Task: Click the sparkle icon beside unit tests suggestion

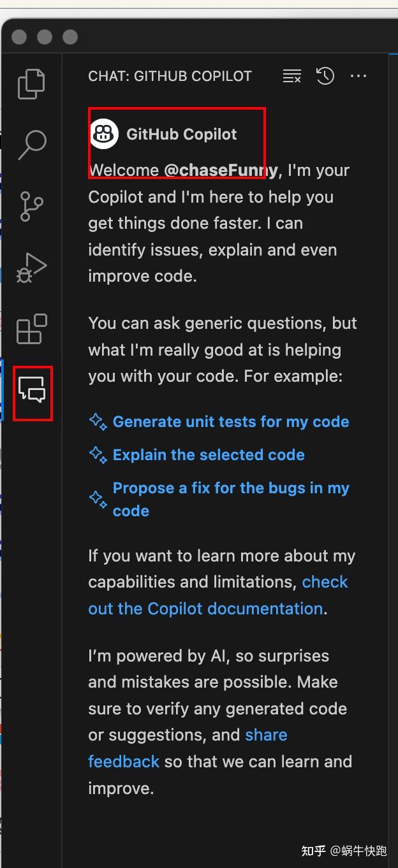Action: click(98, 421)
